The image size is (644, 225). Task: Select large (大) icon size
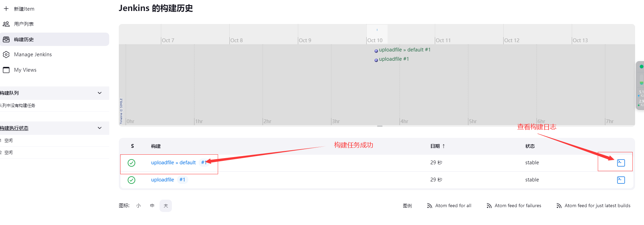(166, 206)
